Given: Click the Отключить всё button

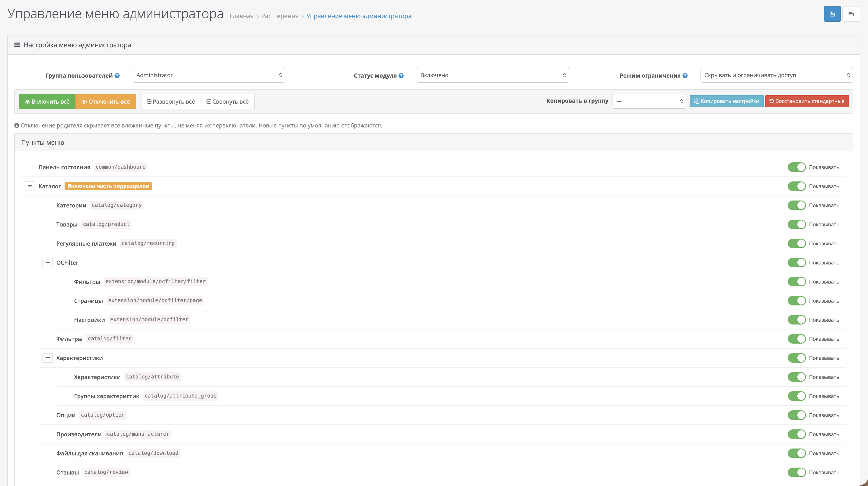Looking at the screenshot, I should [x=106, y=101].
